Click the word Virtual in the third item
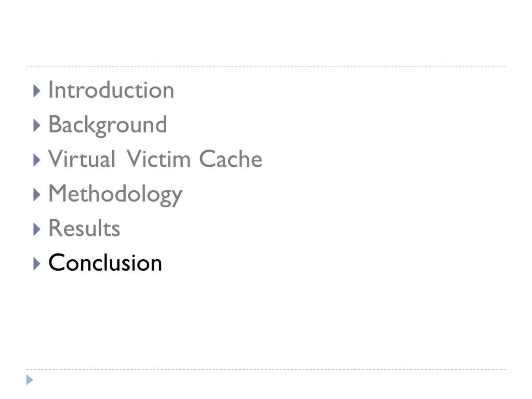Image resolution: width=532 pixels, height=399 pixels. pyautogui.click(x=82, y=159)
